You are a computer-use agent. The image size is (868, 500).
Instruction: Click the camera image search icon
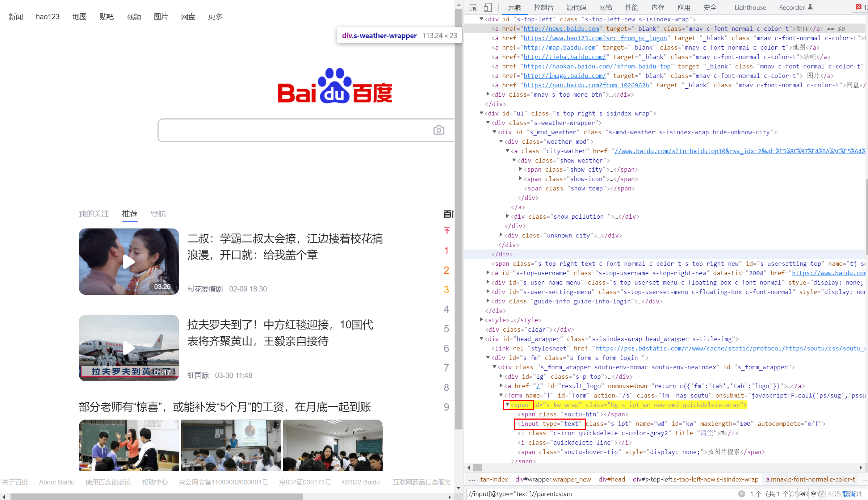pyautogui.click(x=439, y=130)
